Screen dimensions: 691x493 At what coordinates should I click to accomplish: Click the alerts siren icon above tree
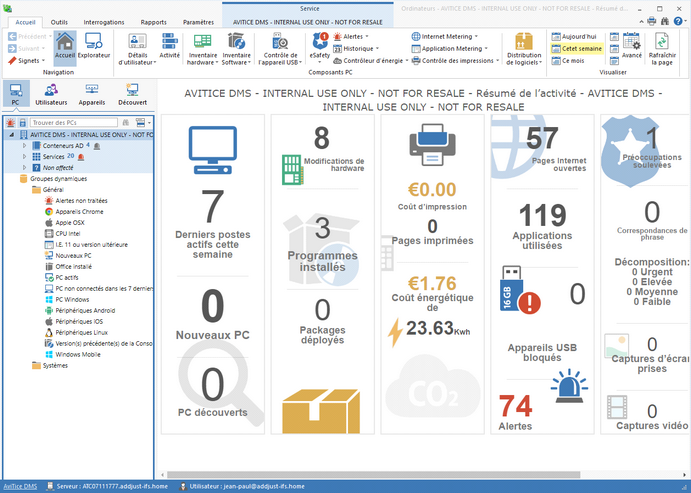click(x=11, y=122)
